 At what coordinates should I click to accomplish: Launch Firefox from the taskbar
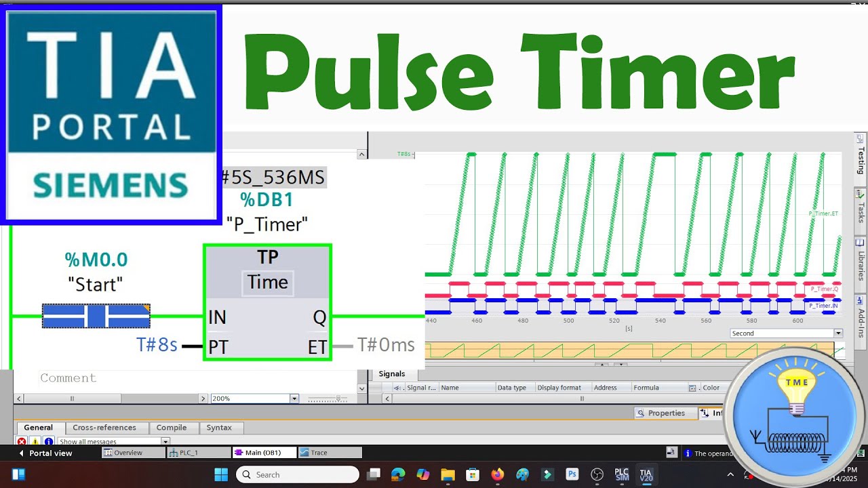click(x=498, y=474)
